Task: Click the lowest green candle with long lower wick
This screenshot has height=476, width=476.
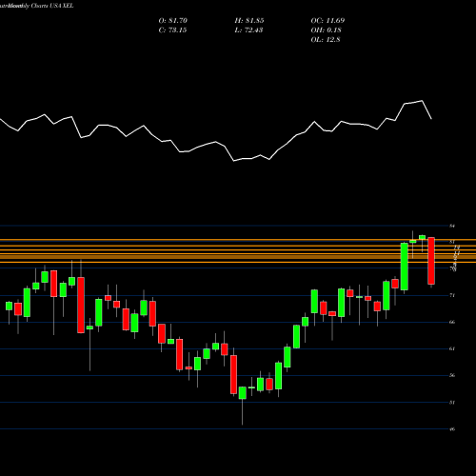Action: tap(242, 393)
